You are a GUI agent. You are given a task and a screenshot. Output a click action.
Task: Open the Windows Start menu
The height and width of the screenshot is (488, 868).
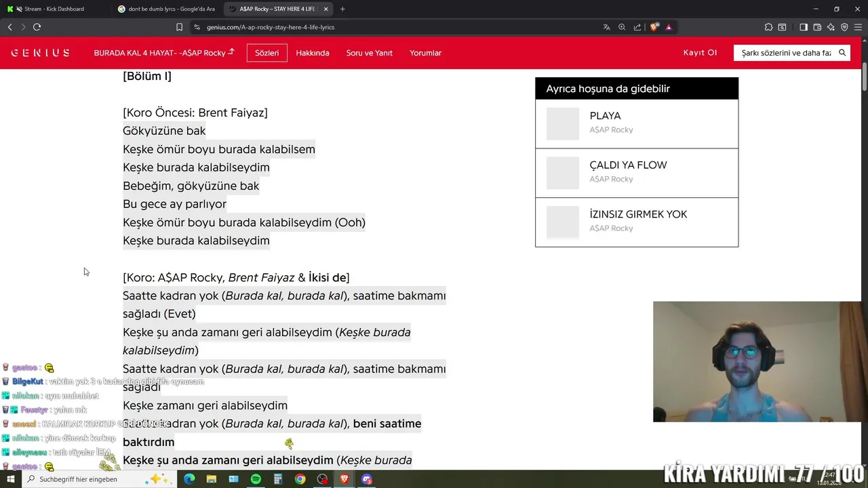pos(10,479)
